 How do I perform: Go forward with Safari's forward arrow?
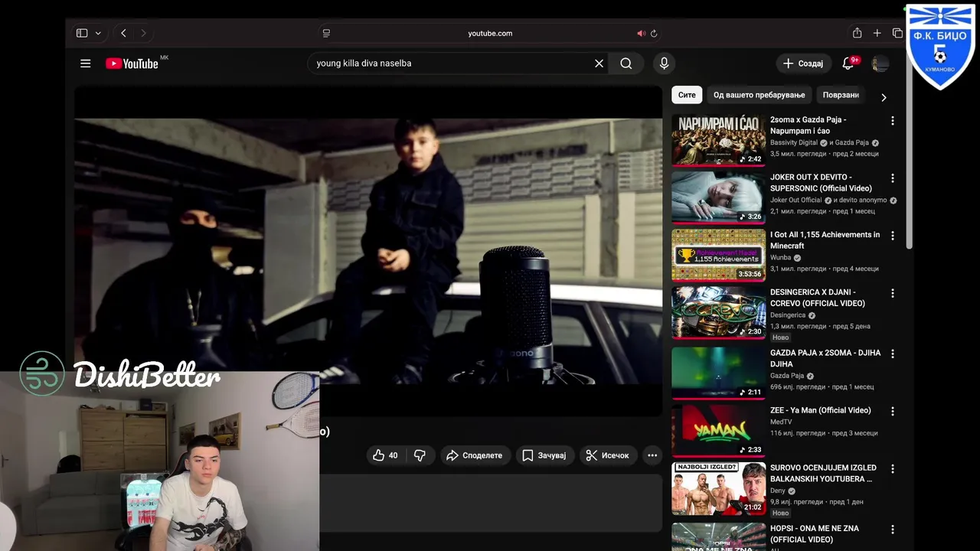click(x=143, y=33)
